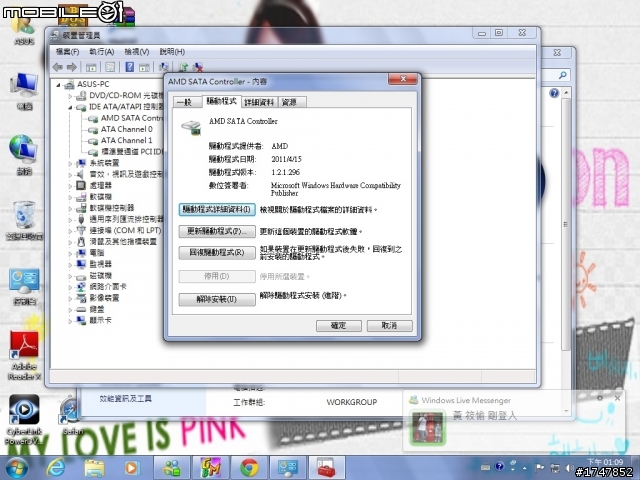Image resolution: width=640 pixels, height=480 pixels.
Task: Open the Recycle Bin desktop icon
Action: (24, 220)
